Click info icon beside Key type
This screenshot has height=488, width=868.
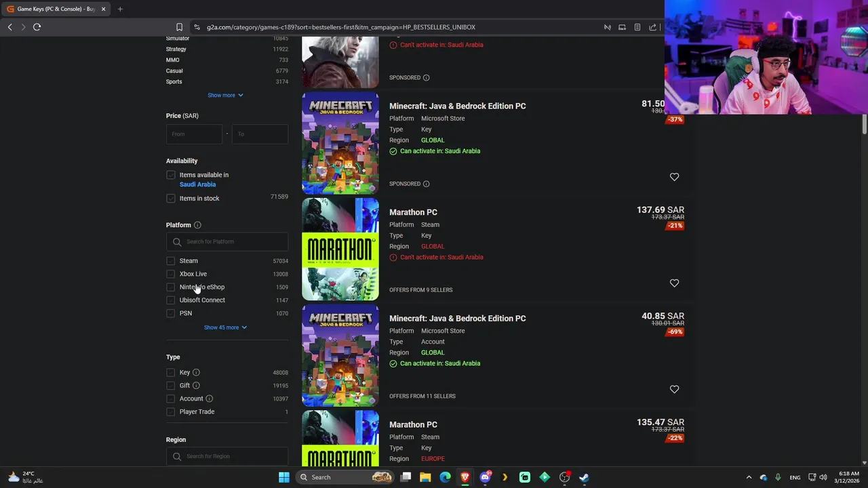[x=196, y=372]
